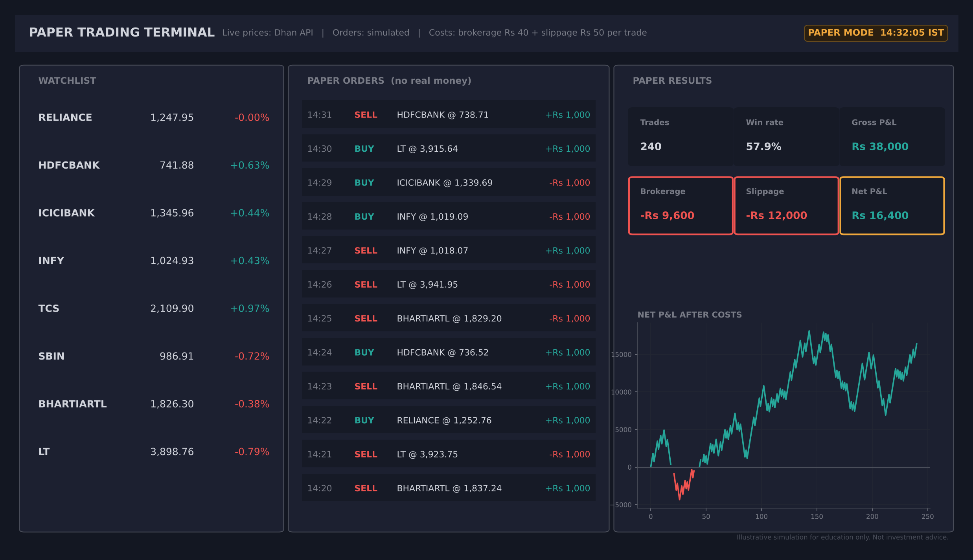Click the WATCHLIST panel heading
Image resolution: width=973 pixels, height=560 pixels.
pyautogui.click(x=67, y=81)
